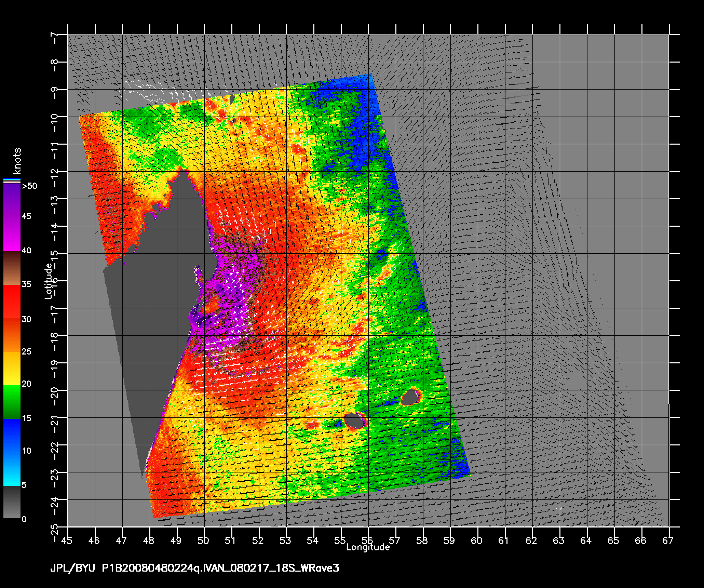Click the 5 knots label on the color scale

pos(24,485)
